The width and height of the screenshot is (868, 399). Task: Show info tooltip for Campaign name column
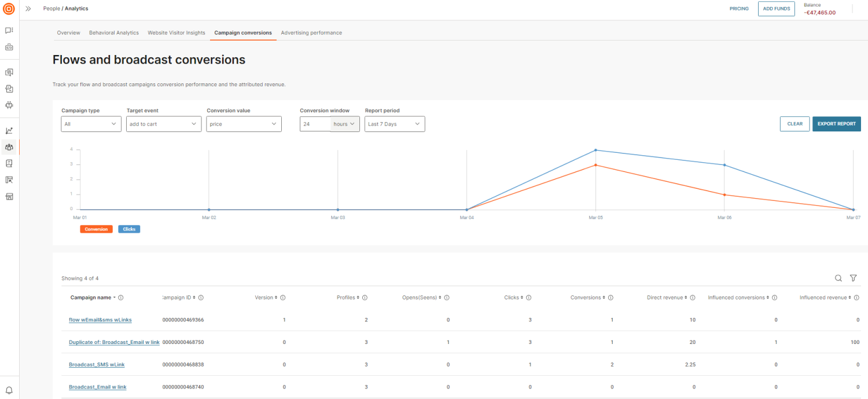pos(121,298)
